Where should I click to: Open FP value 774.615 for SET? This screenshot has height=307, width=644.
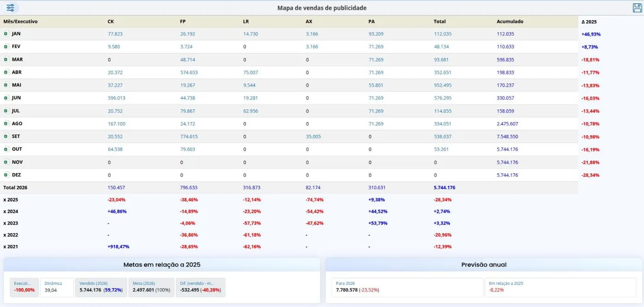point(189,137)
